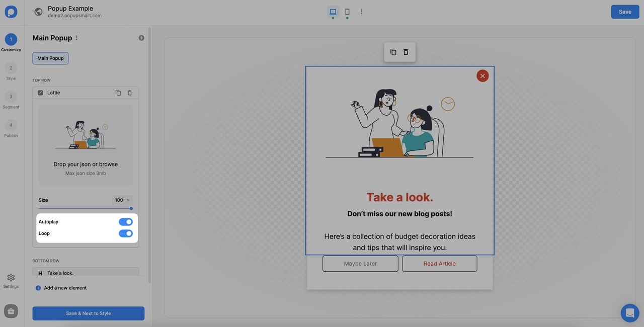Switch to mobile preview
This screenshot has width=644, height=327.
pos(347,12)
